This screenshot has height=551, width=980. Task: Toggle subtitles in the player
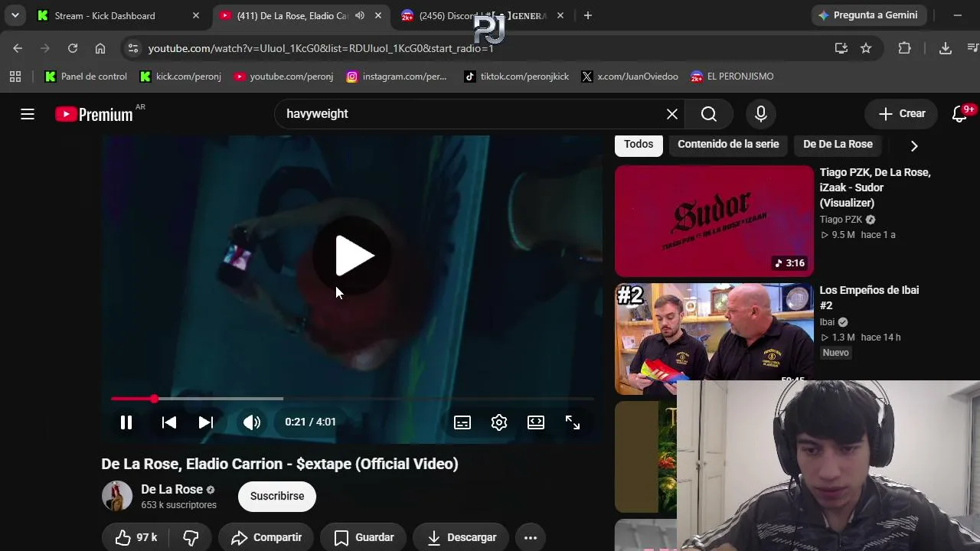[462, 422]
